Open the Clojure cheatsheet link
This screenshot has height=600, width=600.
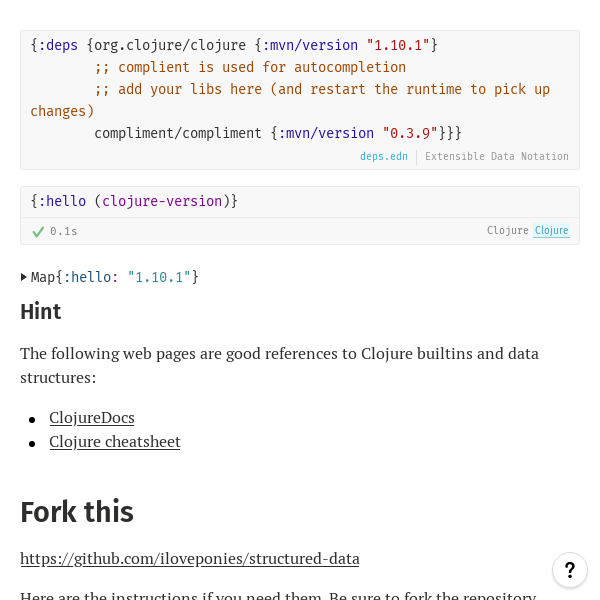(115, 442)
